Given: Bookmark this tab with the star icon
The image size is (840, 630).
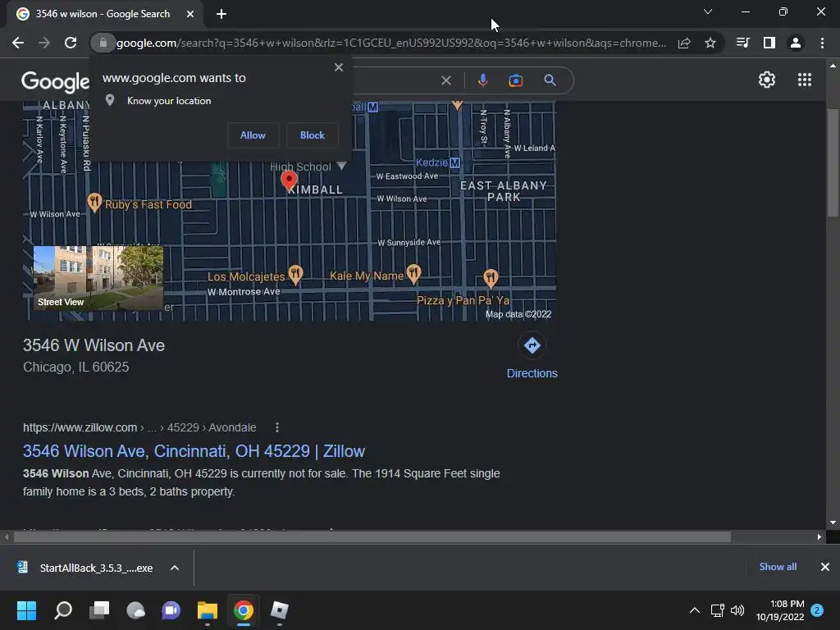Looking at the screenshot, I should point(710,43).
